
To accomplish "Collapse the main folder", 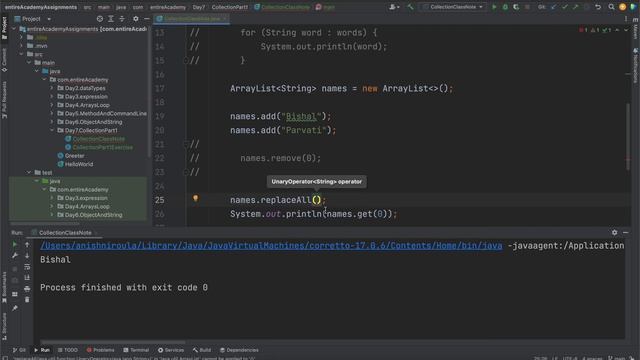I will (29, 62).
